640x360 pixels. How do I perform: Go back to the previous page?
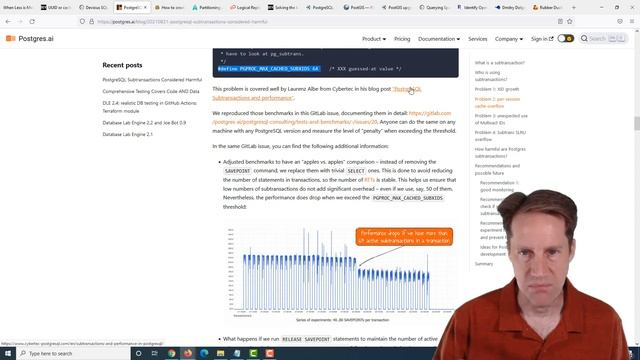tap(8, 22)
